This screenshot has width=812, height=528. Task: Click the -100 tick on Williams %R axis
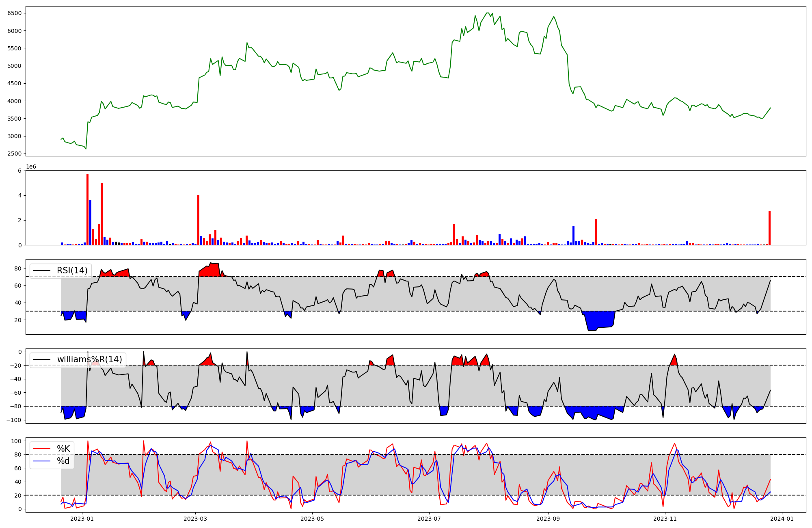click(x=14, y=420)
